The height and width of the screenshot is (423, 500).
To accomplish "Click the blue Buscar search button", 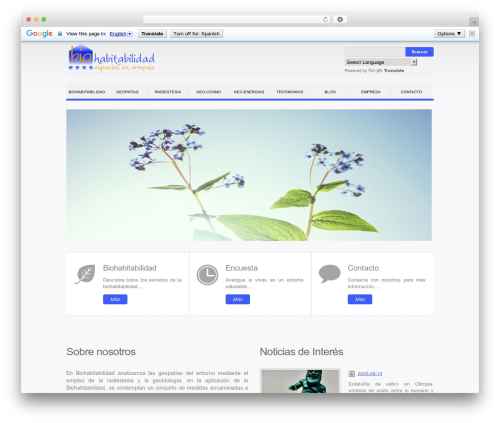I will [x=419, y=52].
